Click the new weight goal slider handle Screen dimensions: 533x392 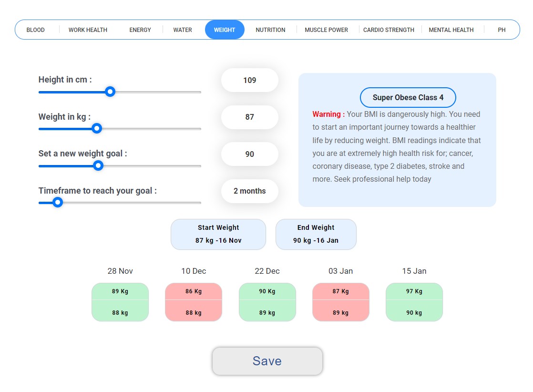[x=98, y=165]
